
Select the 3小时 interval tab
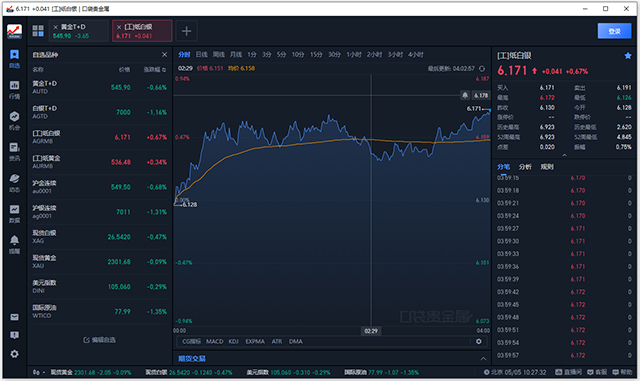[x=395, y=54]
